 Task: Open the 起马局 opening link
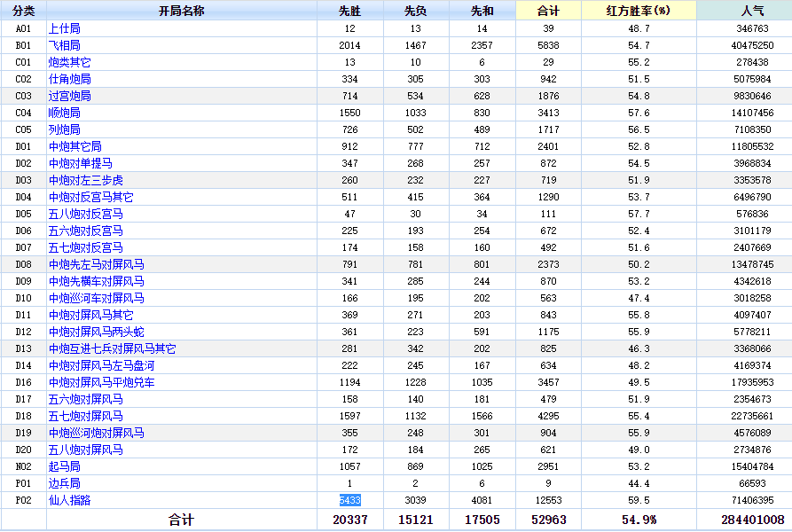[x=64, y=466]
